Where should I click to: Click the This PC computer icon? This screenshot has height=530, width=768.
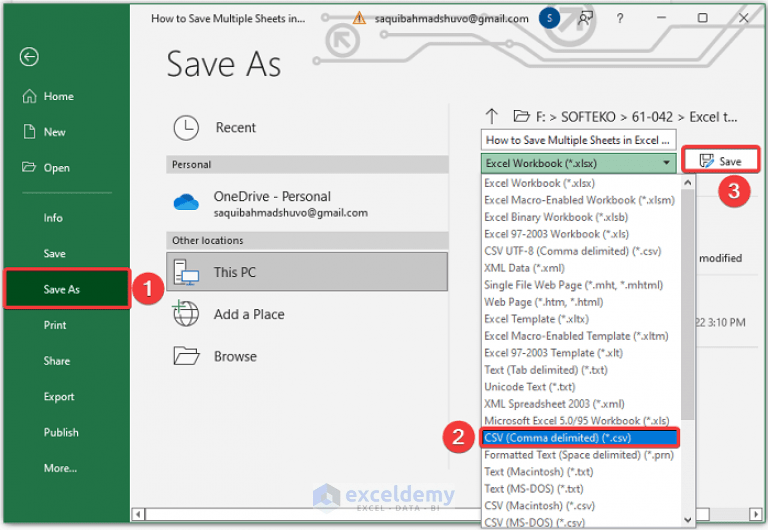(x=186, y=272)
